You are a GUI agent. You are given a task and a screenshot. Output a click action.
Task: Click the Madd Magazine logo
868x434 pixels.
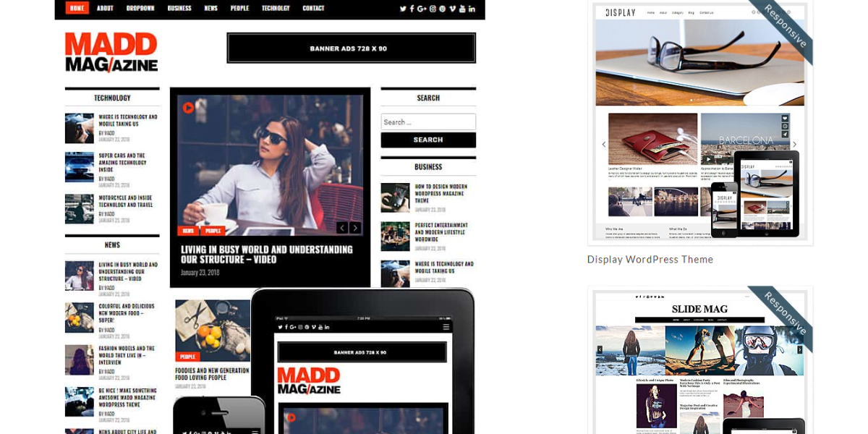[111, 53]
